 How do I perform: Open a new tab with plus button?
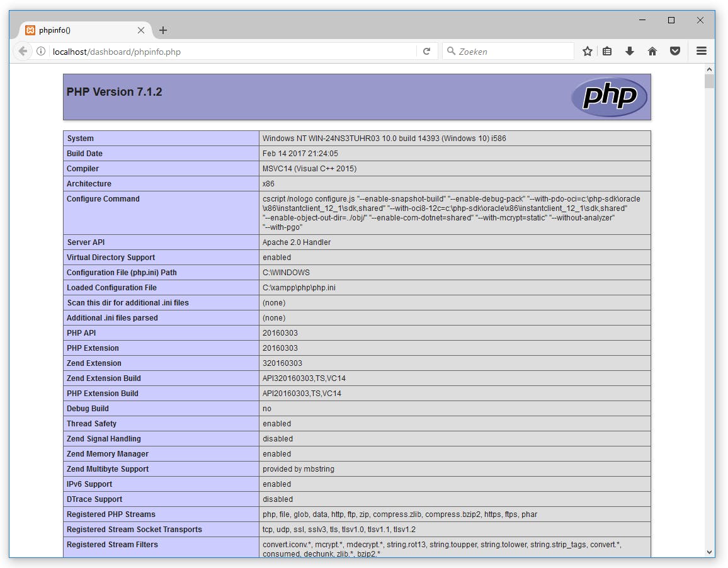(163, 30)
